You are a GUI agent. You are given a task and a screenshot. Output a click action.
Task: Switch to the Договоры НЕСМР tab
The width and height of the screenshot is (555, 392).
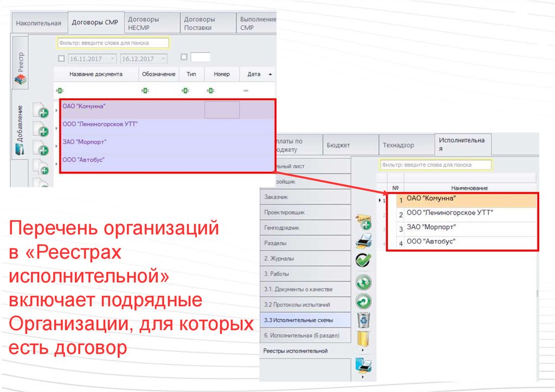(x=152, y=23)
